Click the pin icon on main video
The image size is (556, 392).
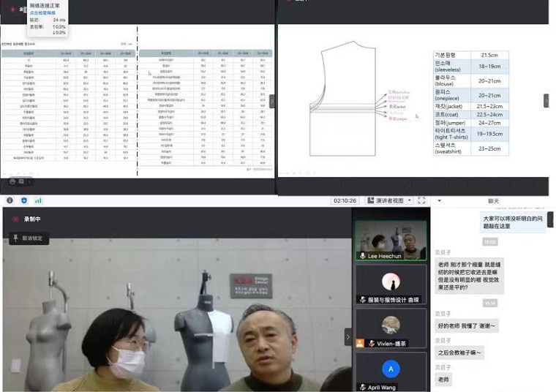tap(15, 238)
